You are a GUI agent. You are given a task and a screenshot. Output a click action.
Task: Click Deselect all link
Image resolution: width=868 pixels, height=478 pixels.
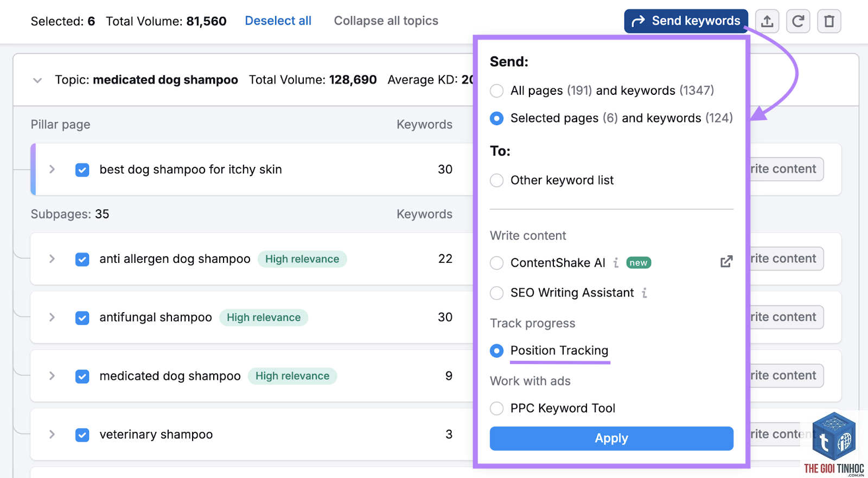(x=278, y=21)
